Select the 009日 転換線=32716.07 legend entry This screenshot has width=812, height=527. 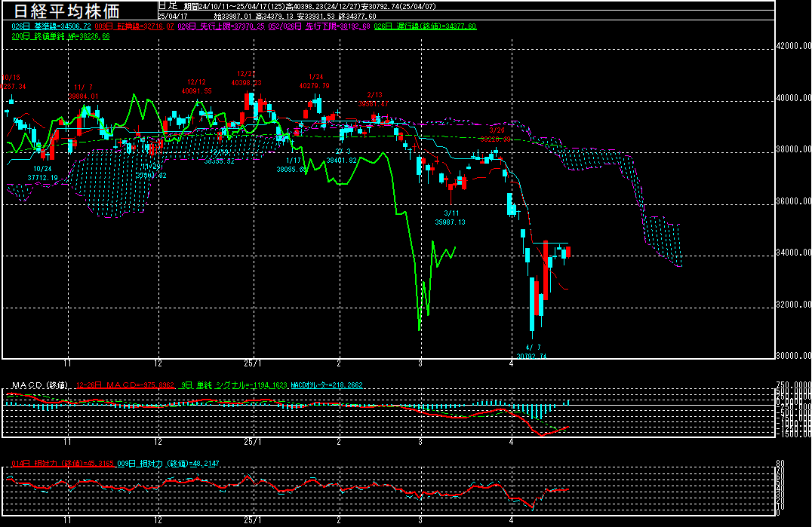click(x=134, y=26)
